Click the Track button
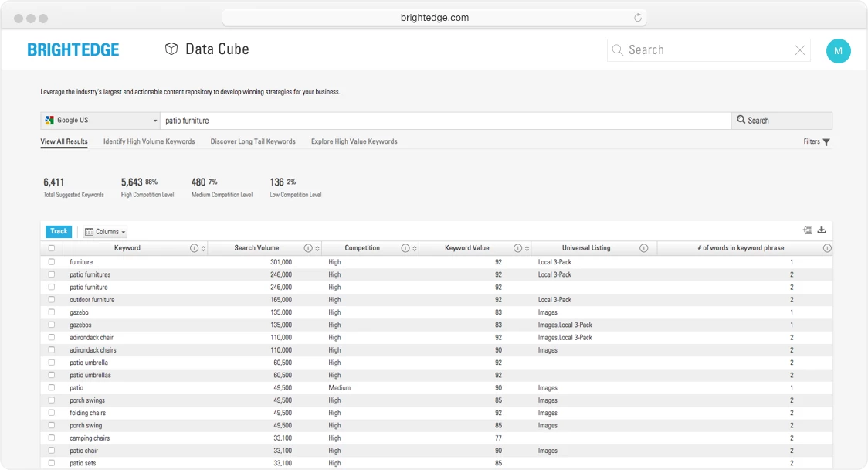 click(x=59, y=232)
